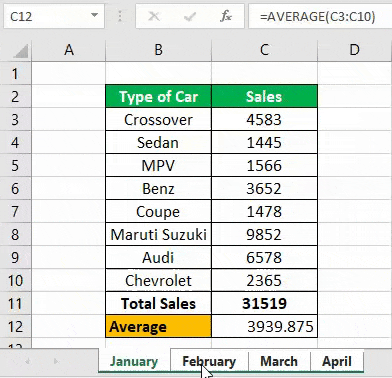Click the formula bar vertical dots handle

point(120,16)
